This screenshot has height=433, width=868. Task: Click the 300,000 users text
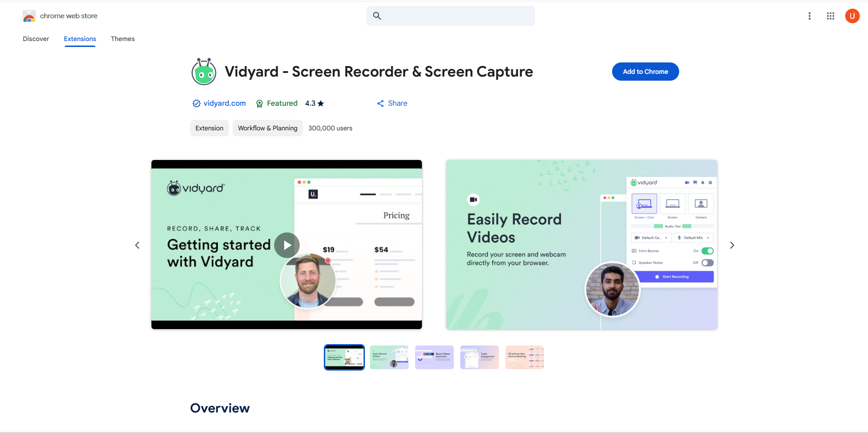(330, 128)
